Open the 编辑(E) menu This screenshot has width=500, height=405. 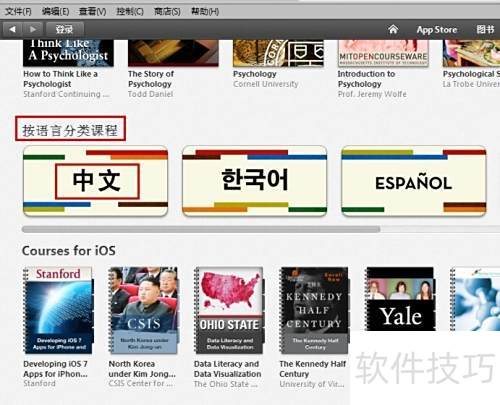click(55, 12)
